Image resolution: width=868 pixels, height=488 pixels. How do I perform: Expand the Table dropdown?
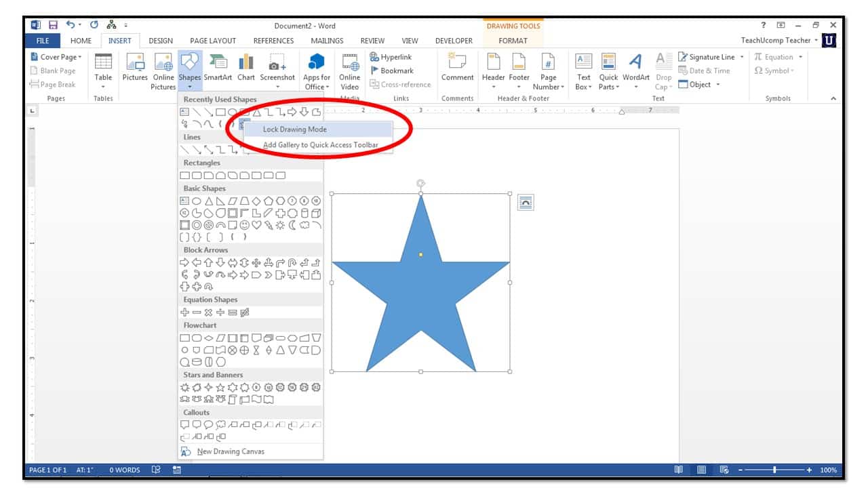click(x=103, y=87)
